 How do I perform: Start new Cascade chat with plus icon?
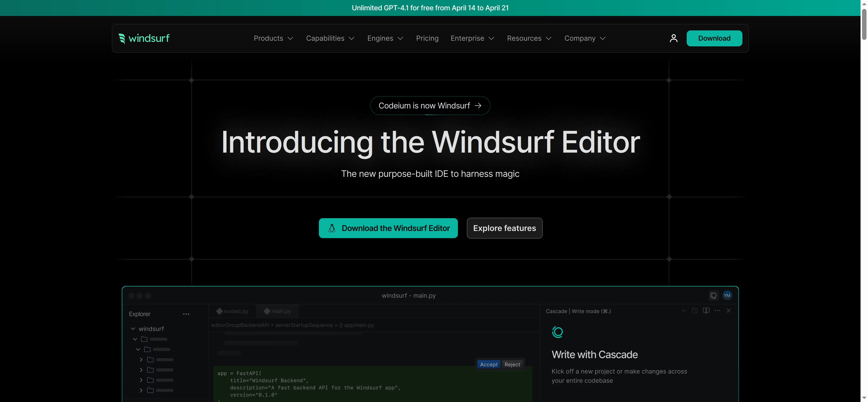coord(683,311)
